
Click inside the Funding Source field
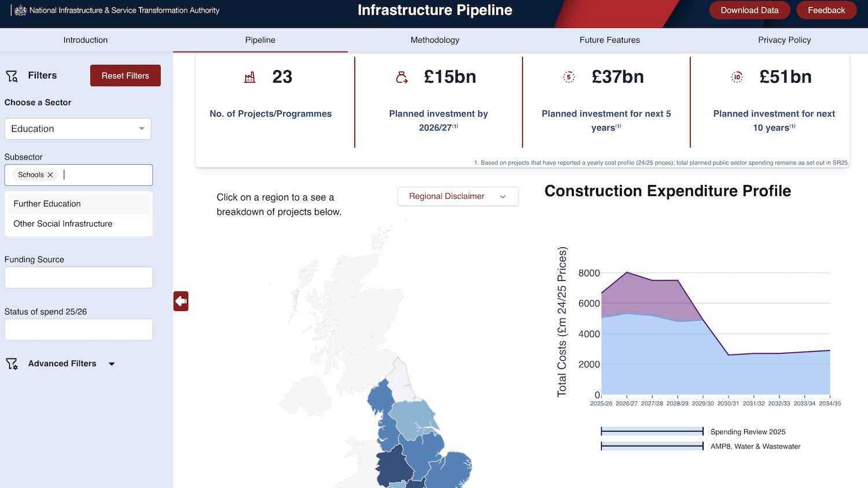tap(78, 278)
